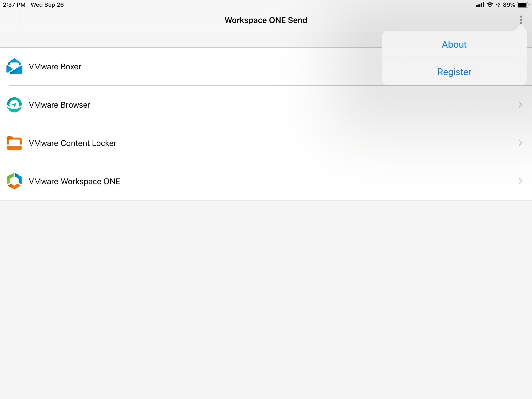Open the VMware Boxer row label

tap(55, 67)
